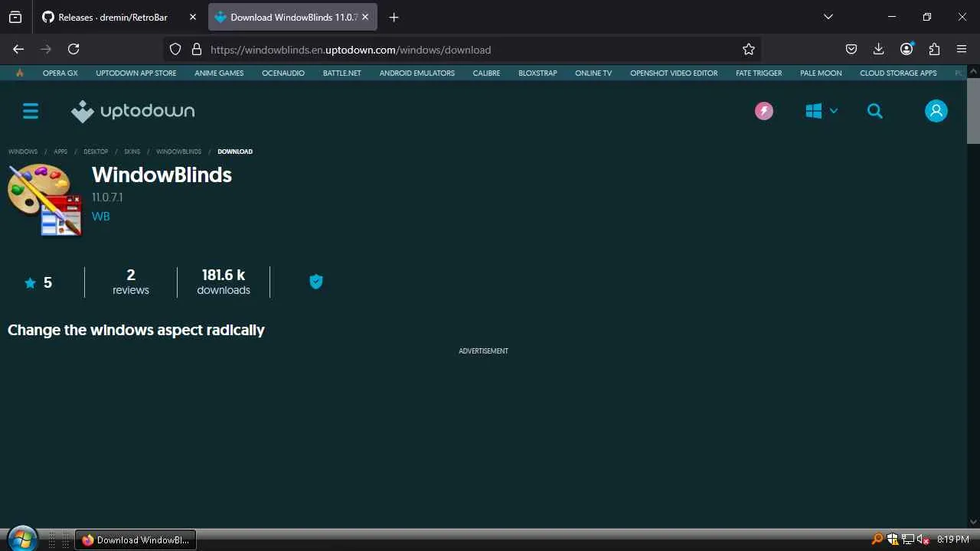Click the taskbar clock showing 8:19 PM
The height and width of the screenshot is (551, 980).
[x=952, y=540]
